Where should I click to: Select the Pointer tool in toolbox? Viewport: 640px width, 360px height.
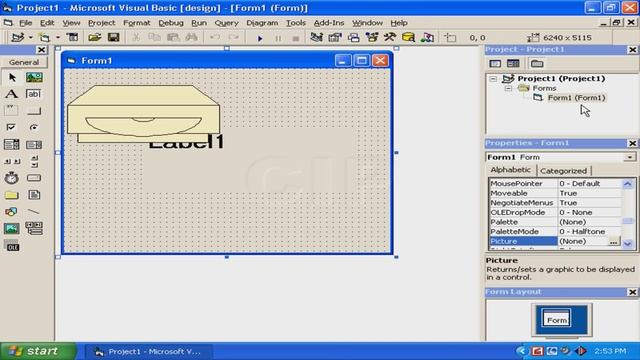tap(12, 78)
